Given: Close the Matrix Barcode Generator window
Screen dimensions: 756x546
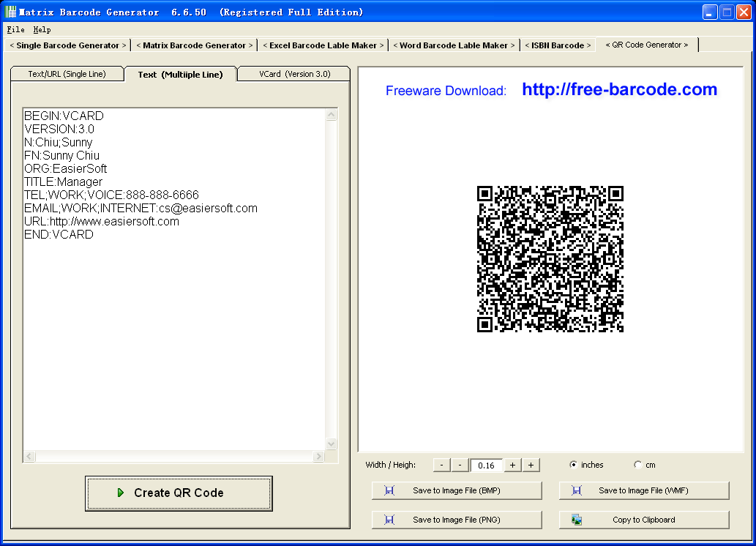Looking at the screenshot, I should [744, 12].
